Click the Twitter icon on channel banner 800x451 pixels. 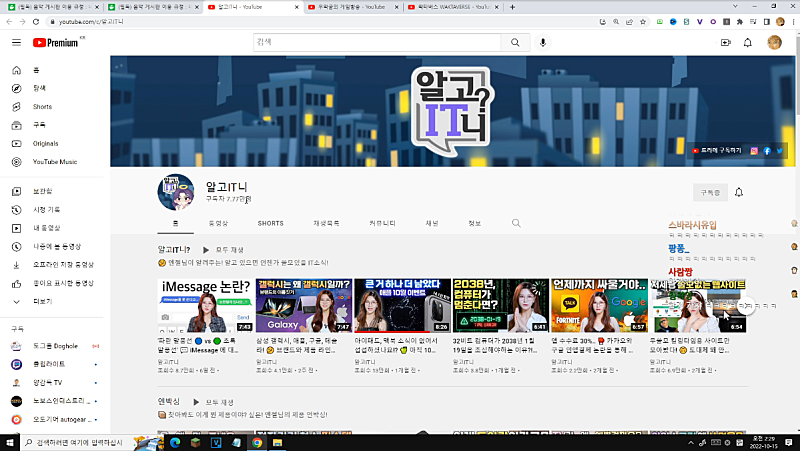click(779, 150)
